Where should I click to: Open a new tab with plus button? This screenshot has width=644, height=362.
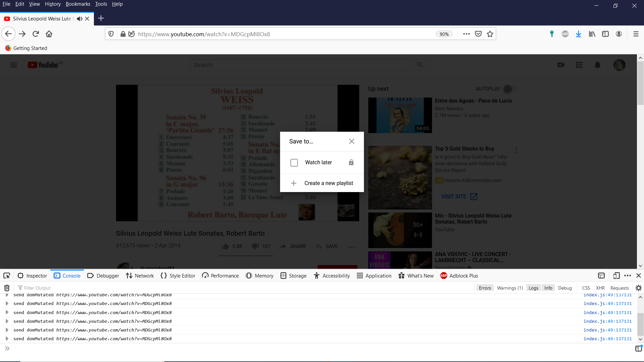click(x=101, y=18)
